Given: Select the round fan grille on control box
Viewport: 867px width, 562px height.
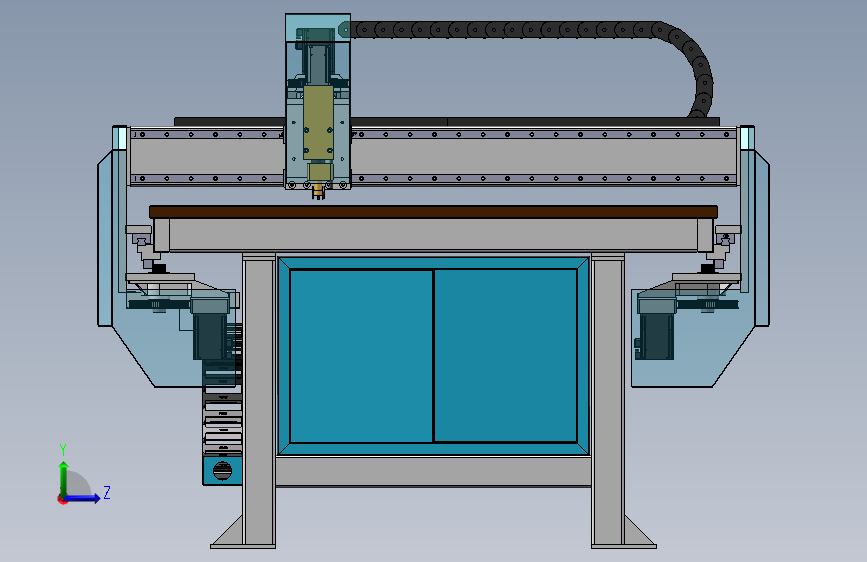Looking at the screenshot, I should [x=222, y=471].
